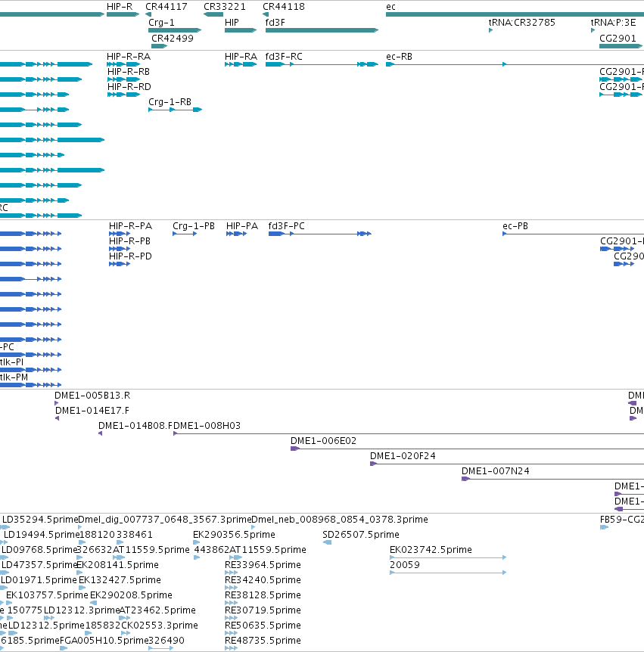The image size is (644, 652).
Task: Select the HIP-R-RD transcript
Action: coord(123,95)
